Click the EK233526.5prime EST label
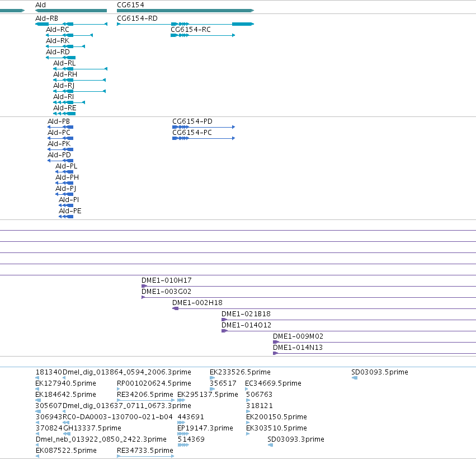Viewport: 476px width, 459px height. coord(240,372)
